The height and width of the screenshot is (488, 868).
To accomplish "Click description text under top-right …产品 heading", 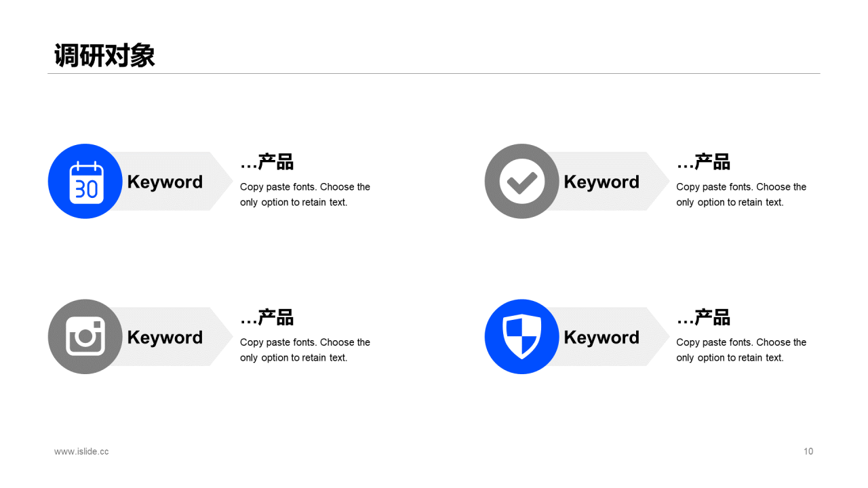I will tap(741, 195).
